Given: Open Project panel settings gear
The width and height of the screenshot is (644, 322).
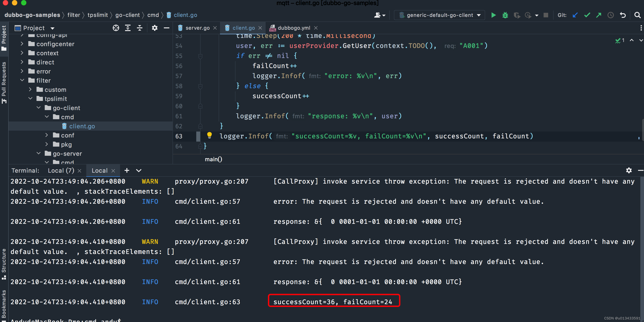Looking at the screenshot, I should [155, 28].
